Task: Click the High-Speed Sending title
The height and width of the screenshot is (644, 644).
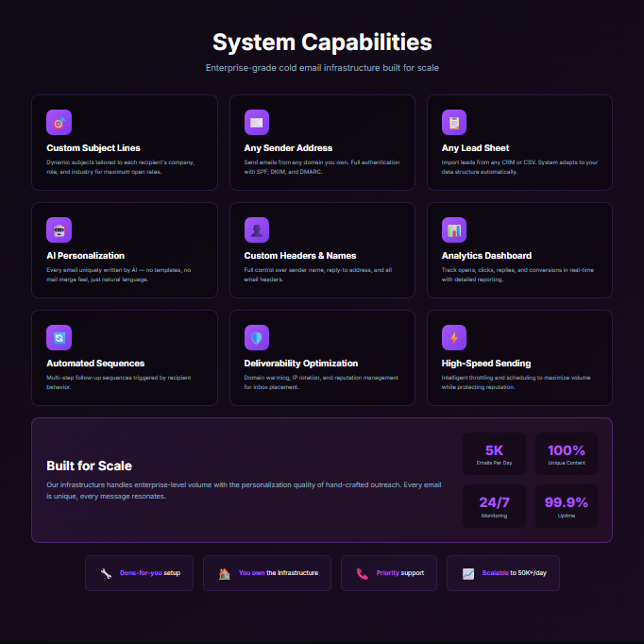Action: click(x=486, y=363)
